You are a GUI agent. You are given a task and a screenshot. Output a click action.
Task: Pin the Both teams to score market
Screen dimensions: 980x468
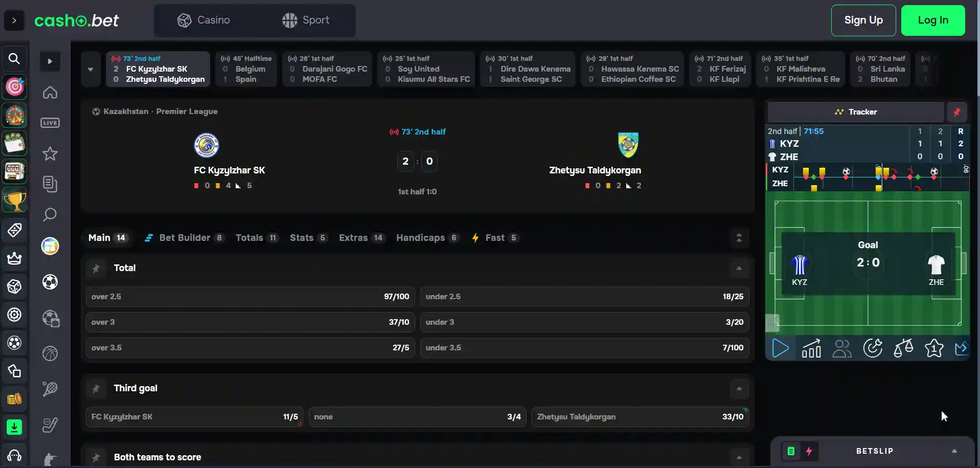[x=96, y=457]
